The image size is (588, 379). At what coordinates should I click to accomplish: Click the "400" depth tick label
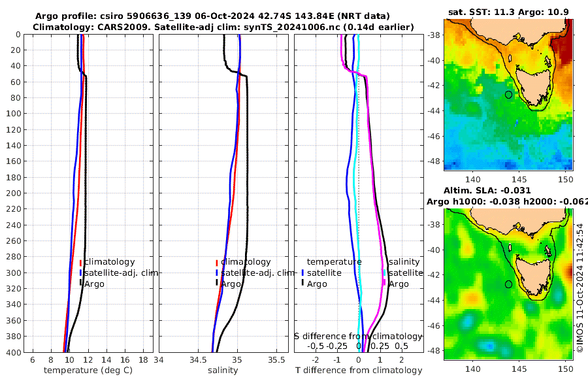point(14,352)
